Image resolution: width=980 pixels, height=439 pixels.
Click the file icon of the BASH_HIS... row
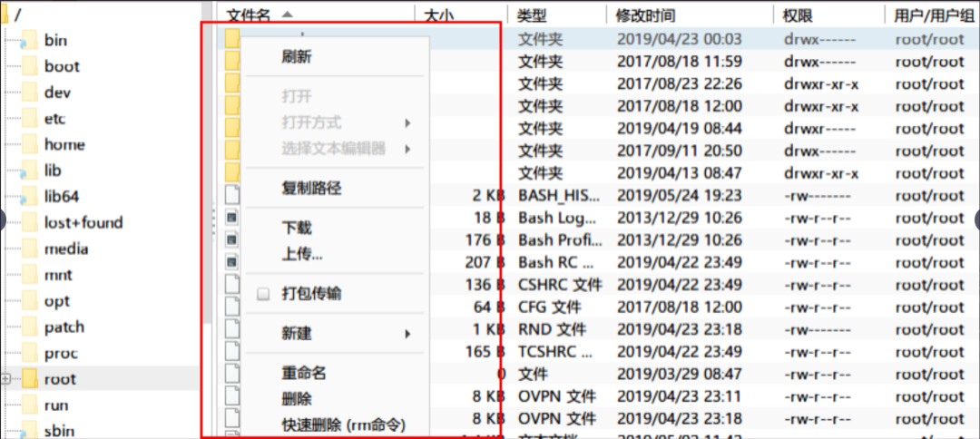[x=232, y=195]
